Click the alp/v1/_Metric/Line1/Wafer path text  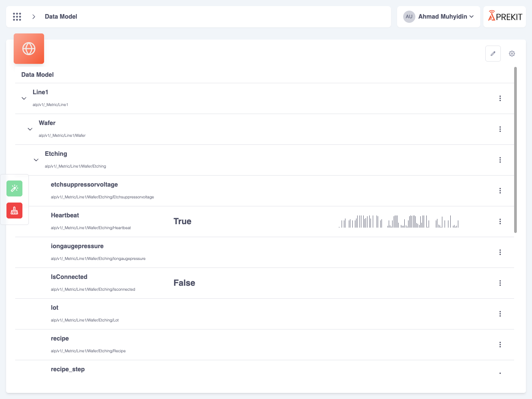click(62, 136)
